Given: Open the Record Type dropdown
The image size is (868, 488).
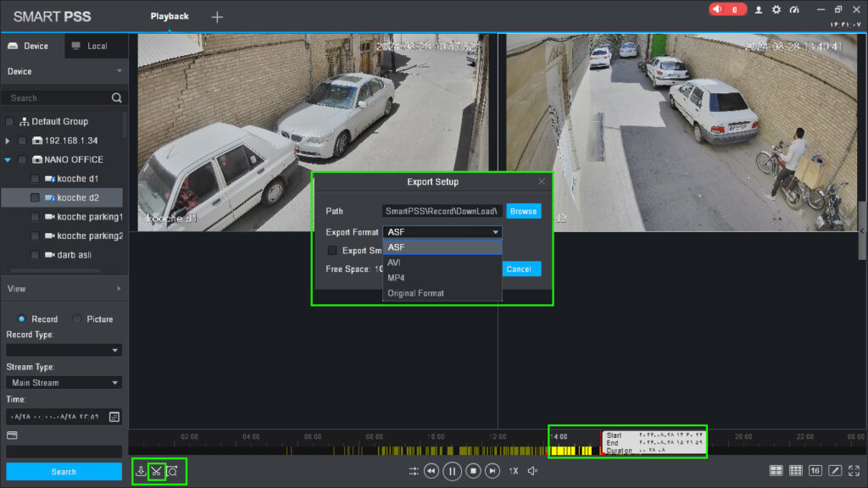Looking at the screenshot, I should pos(64,350).
